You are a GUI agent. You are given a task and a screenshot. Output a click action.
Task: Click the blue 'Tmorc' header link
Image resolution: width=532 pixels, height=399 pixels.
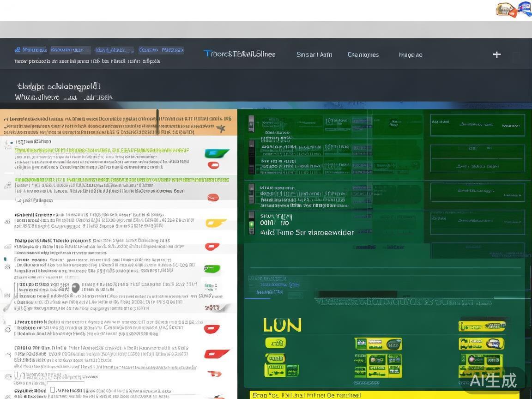[x=240, y=54]
